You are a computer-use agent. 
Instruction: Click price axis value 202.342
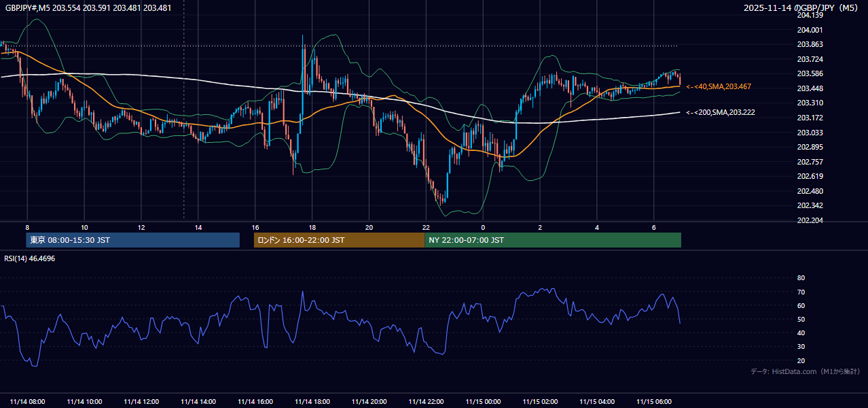tap(810, 205)
